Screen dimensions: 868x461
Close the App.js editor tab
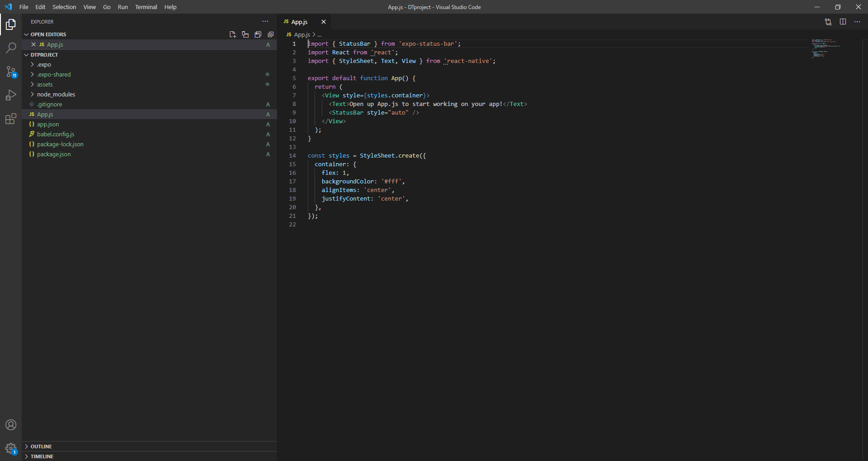click(x=324, y=22)
